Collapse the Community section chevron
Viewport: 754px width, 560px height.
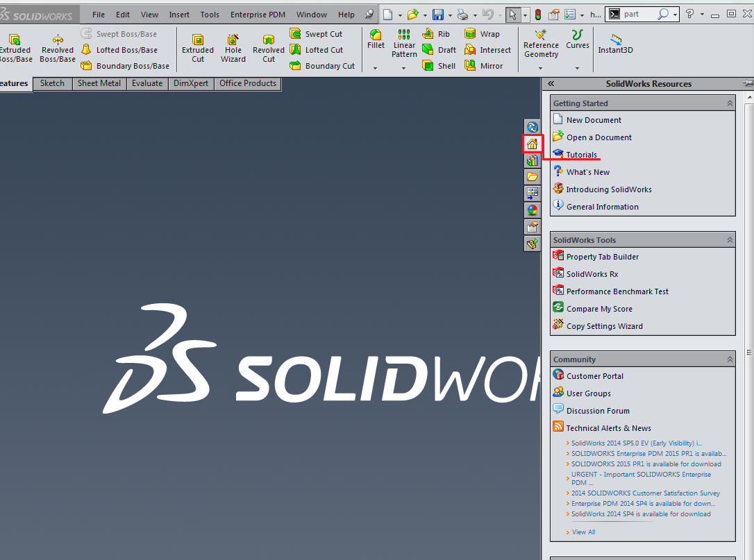[730, 359]
